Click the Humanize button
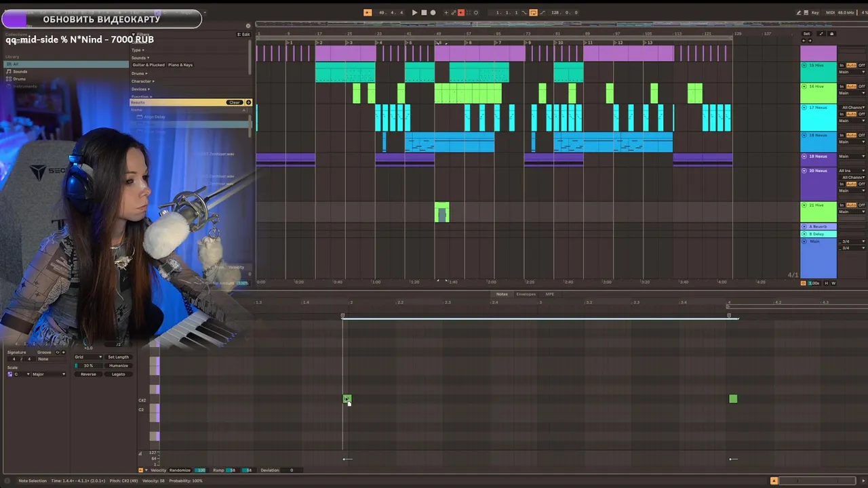Viewport: 868px width, 488px height. click(x=119, y=366)
